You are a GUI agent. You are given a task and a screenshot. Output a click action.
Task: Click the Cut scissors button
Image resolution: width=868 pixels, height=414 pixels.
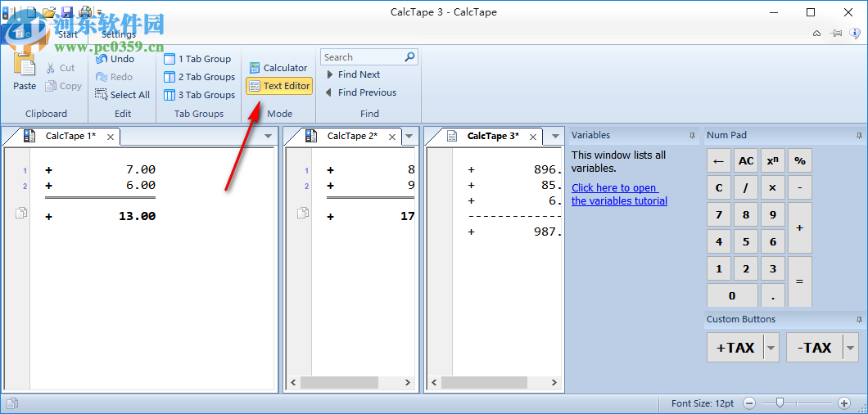click(60, 68)
